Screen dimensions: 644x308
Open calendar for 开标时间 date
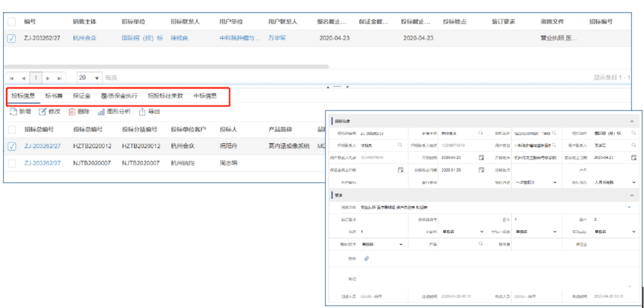click(481, 157)
